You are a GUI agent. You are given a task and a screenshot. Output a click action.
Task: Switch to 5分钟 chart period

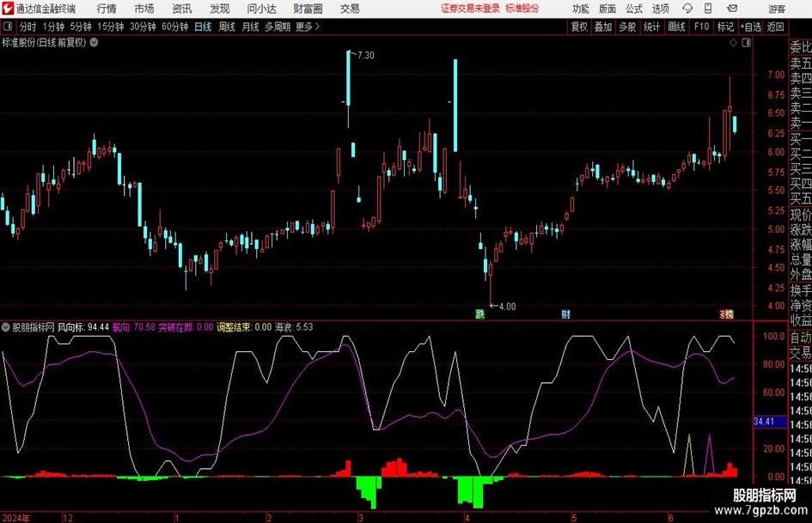click(x=80, y=27)
